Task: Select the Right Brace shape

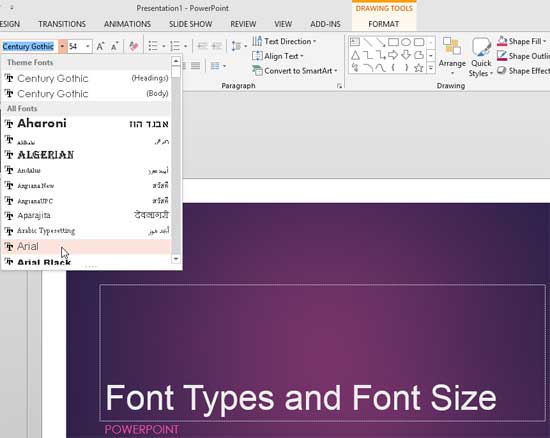Action: tap(406, 68)
